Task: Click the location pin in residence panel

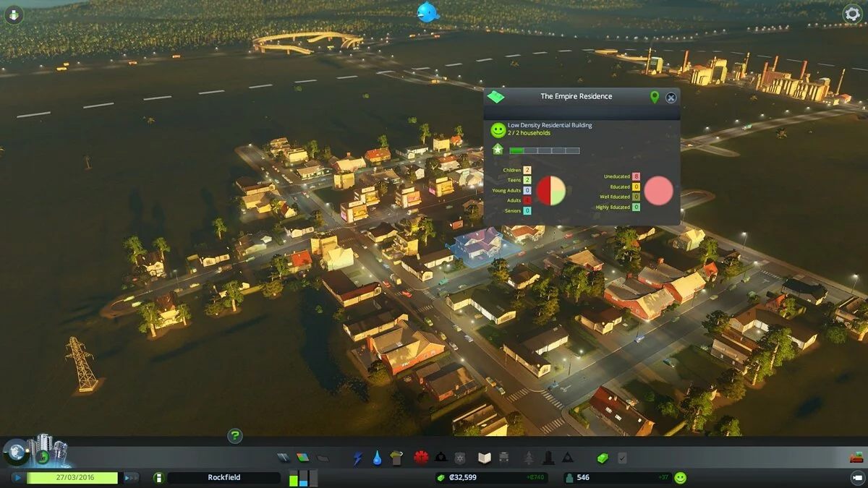Action: pyautogui.click(x=654, y=97)
